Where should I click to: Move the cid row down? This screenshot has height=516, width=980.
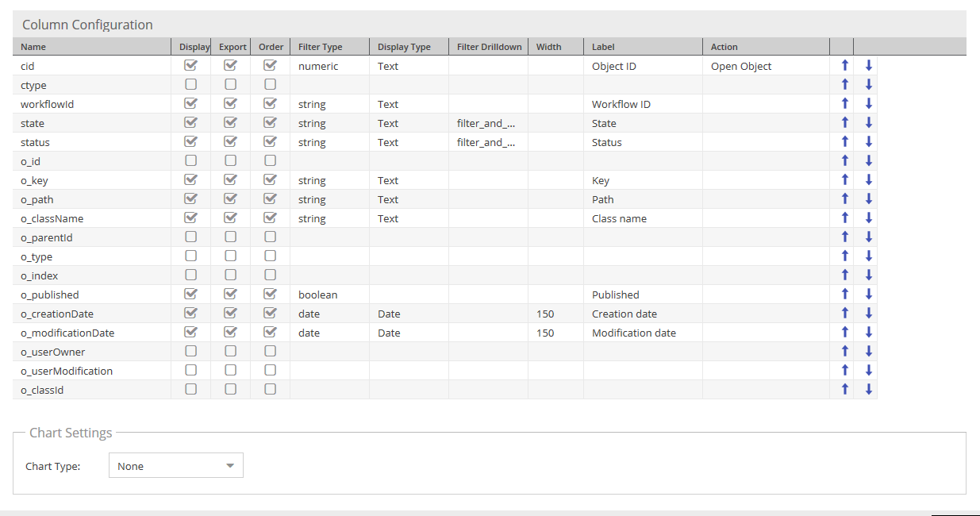click(869, 66)
